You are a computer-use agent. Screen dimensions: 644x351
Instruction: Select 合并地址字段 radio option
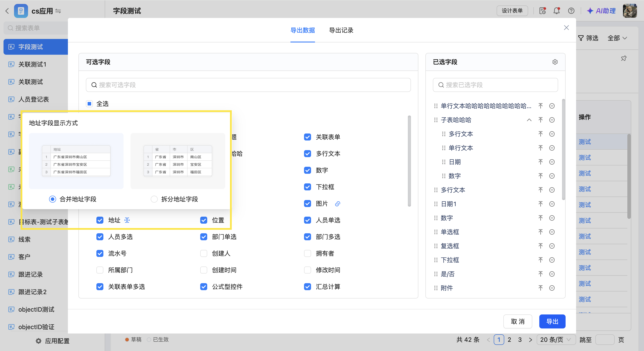click(x=53, y=199)
